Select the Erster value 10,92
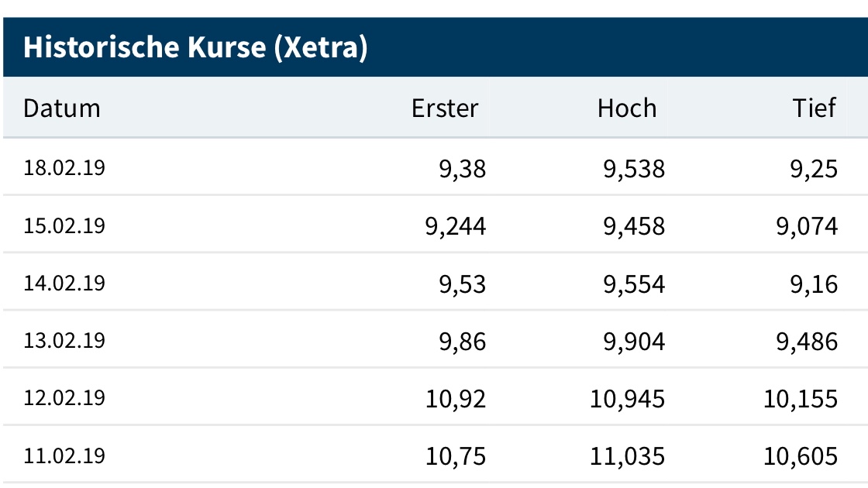The width and height of the screenshot is (868, 488). point(456,398)
